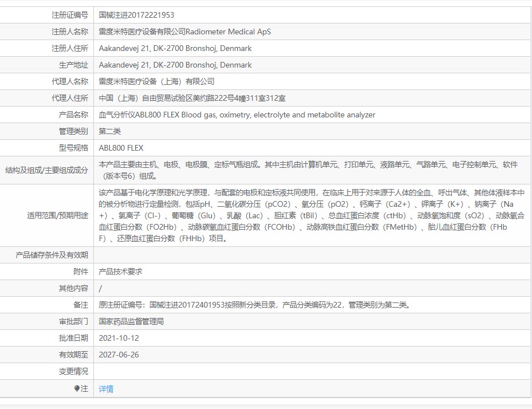Click the 生产地址 label
The image size is (532, 409).
click(x=74, y=65)
